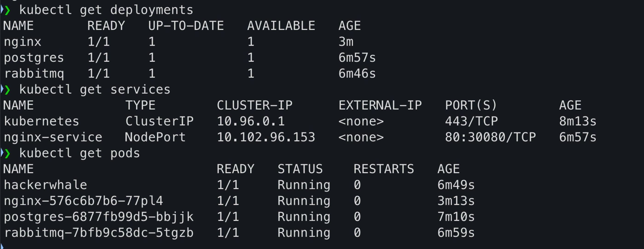The height and width of the screenshot is (249, 644).
Task: Click the NodePort type text
Action: pos(155,137)
